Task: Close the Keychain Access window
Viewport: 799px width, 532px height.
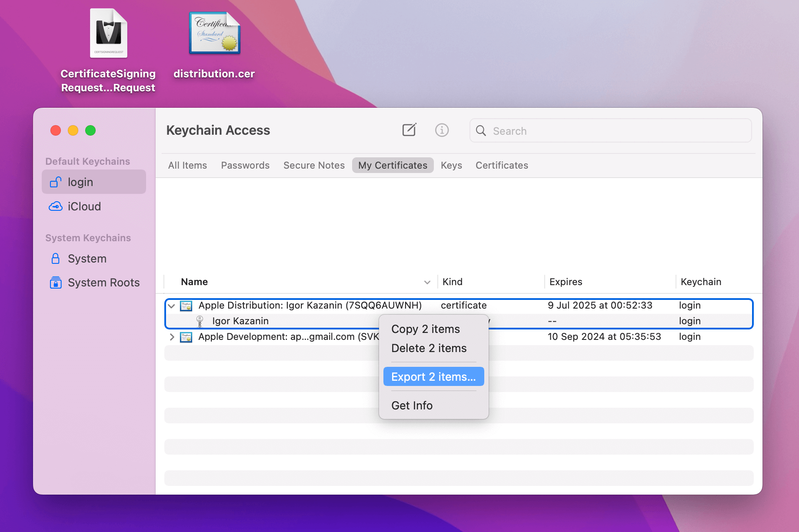Action: [x=56, y=130]
